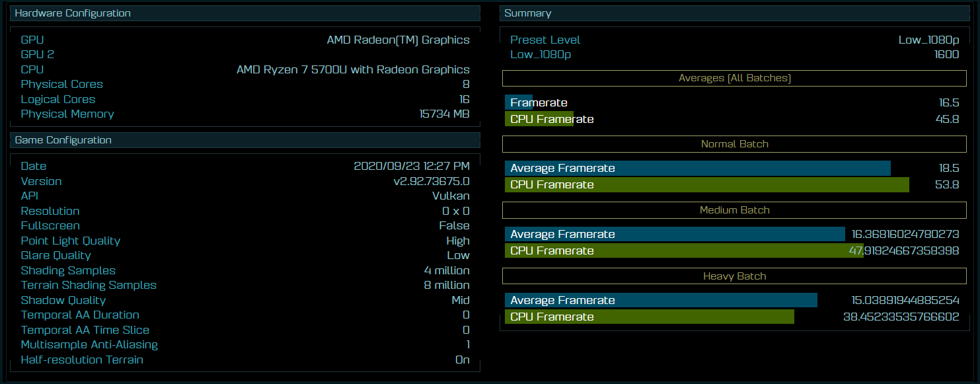Select the Heavy Batch heading
Screen dimensions: 980x384
pyautogui.click(x=734, y=276)
